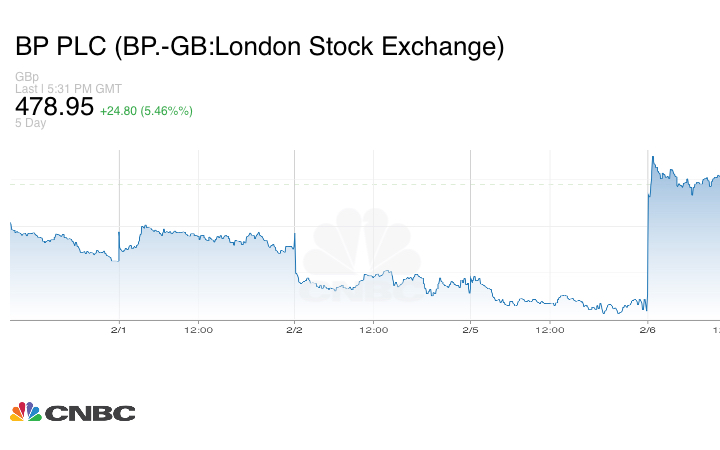Click the 2/6 date axis label
The width and height of the screenshot is (720, 450).
coord(647,329)
